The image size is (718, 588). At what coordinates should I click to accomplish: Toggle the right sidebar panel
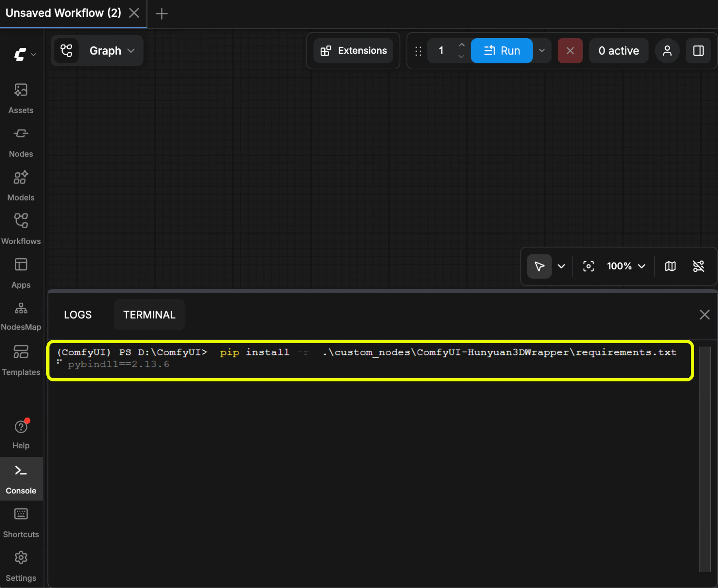698,51
